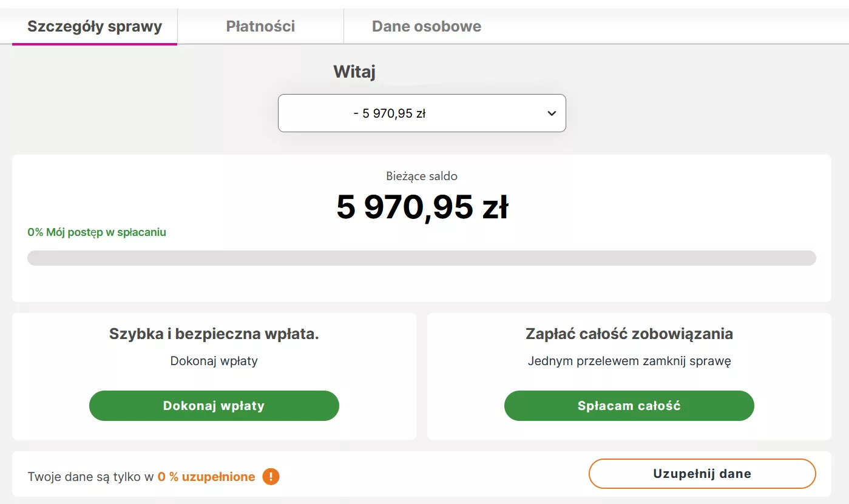The width and height of the screenshot is (849, 504).
Task: Click the "0% Mój postęp w spłacaniu" label
Action: click(97, 232)
